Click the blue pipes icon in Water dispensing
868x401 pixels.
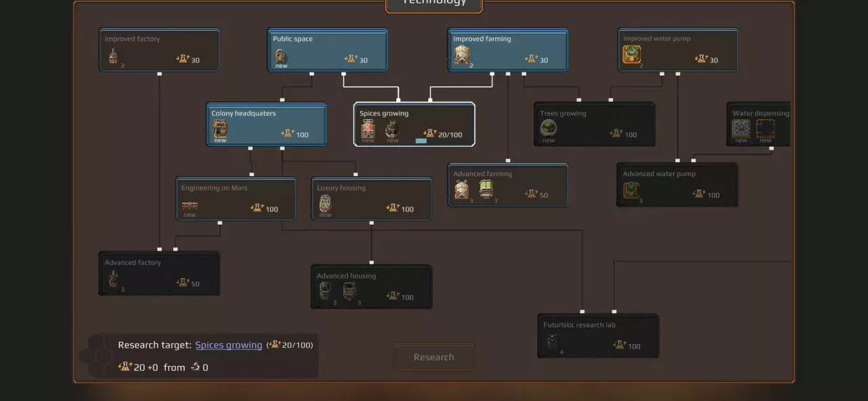coord(741,128)
